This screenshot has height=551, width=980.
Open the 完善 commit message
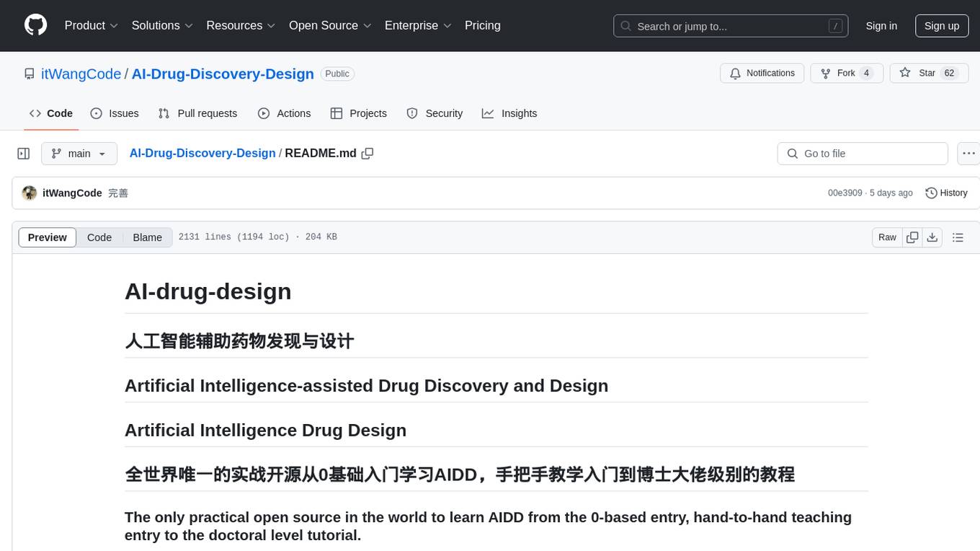[118, 193]
